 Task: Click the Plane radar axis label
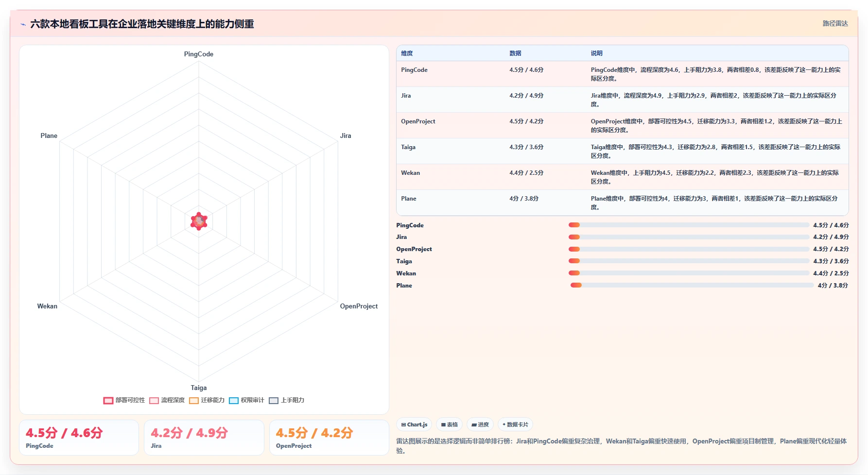pyautogui.click(x=49, y=136)
